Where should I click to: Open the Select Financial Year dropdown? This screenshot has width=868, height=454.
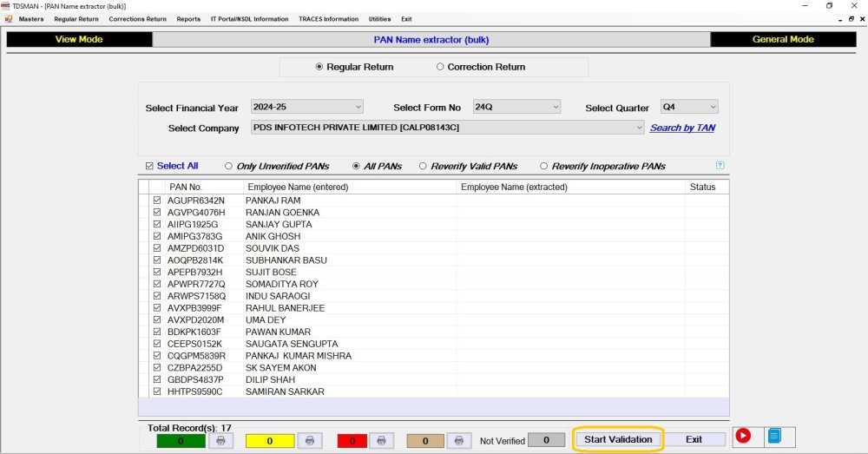point(307,107)
